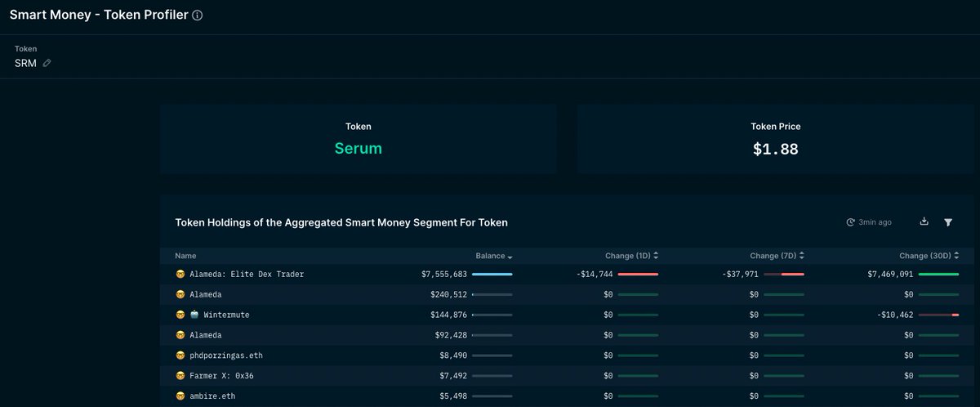Click the Name column header
980x407 pixels.
tap(185, 256)
